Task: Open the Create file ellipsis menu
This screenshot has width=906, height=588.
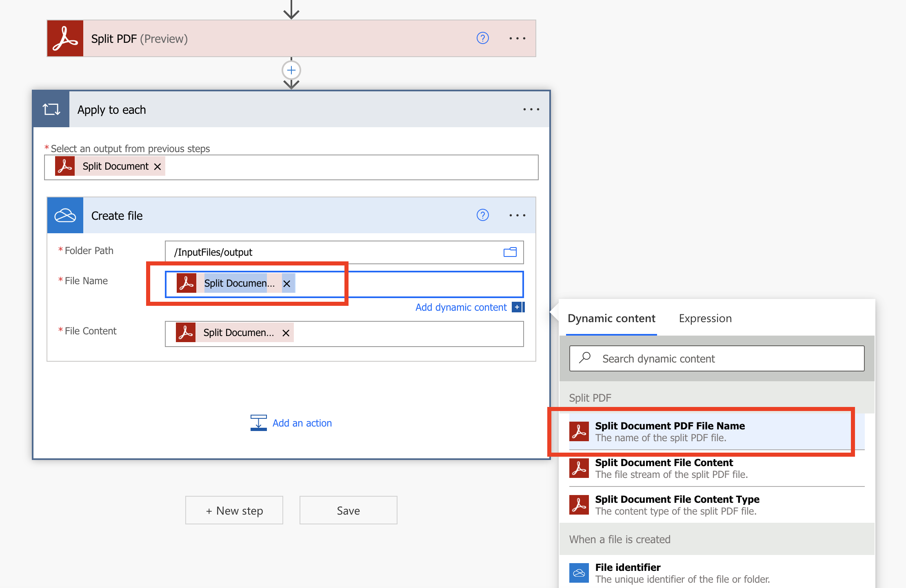Action: (517, 215)
